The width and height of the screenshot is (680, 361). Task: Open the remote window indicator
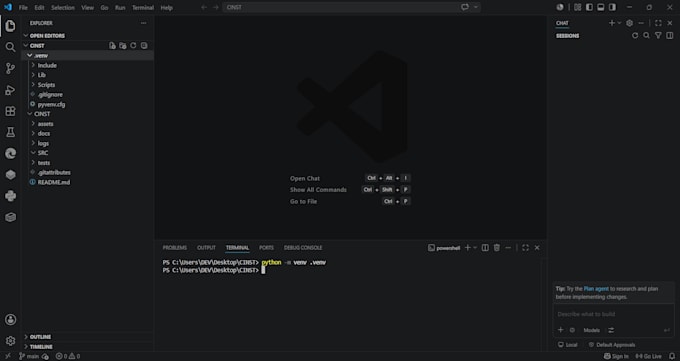tap(7, 356)
